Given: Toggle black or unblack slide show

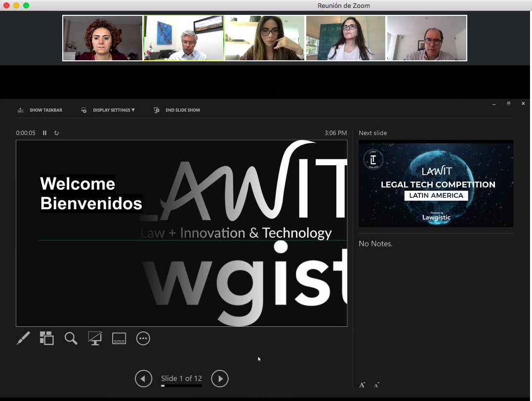Looking at the screenshot, I should coord(95,338).
